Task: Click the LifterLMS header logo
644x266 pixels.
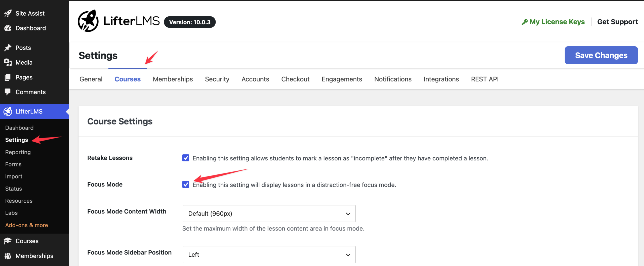Action: pos(119,21)
